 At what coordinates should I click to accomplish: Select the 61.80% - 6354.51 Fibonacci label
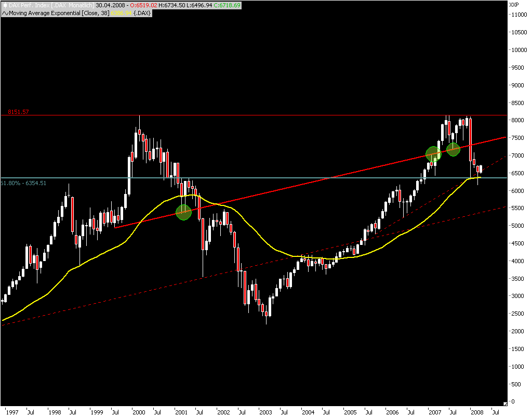(23, 183)
